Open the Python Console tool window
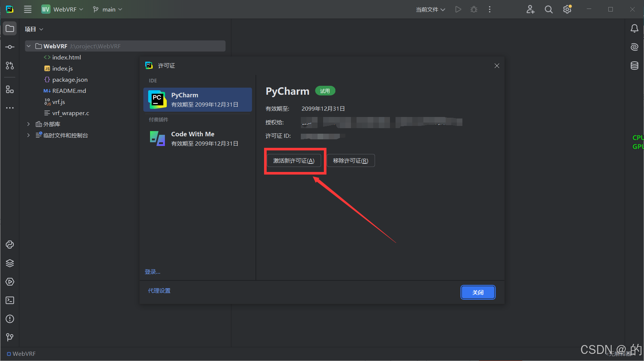The height and width of the screenshot is (361, 644). [x=10, y=244]
